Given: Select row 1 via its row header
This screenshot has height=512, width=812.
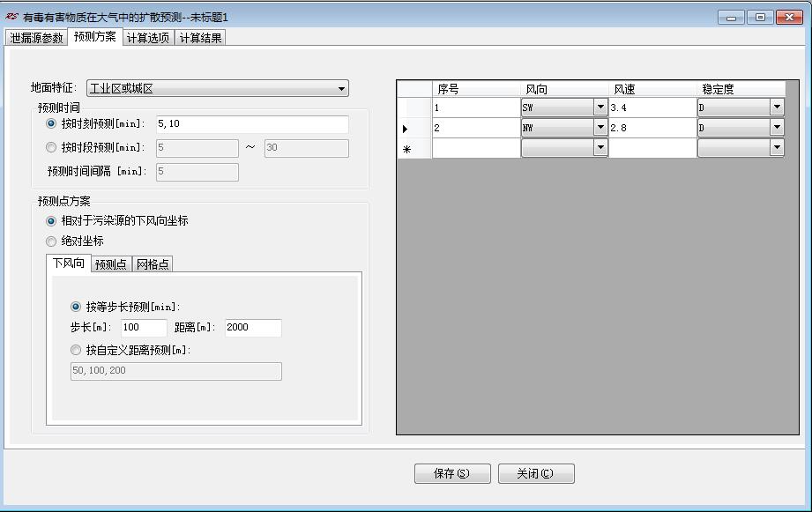Looking at the screenshot, I should [414, 108].
